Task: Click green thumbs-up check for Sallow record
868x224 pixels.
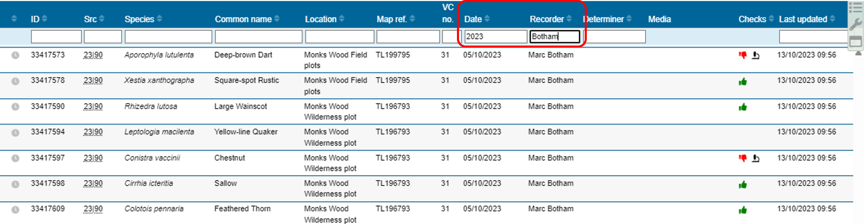Action: [x=742, y=184]
